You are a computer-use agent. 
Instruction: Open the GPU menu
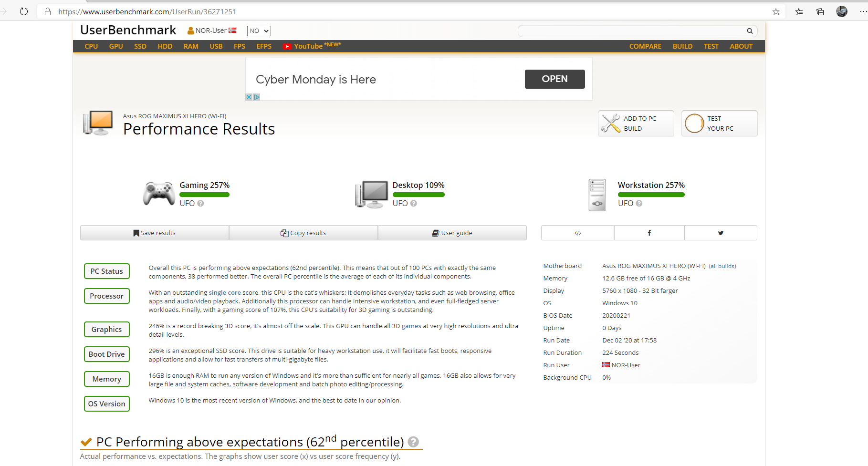(116, 46)
